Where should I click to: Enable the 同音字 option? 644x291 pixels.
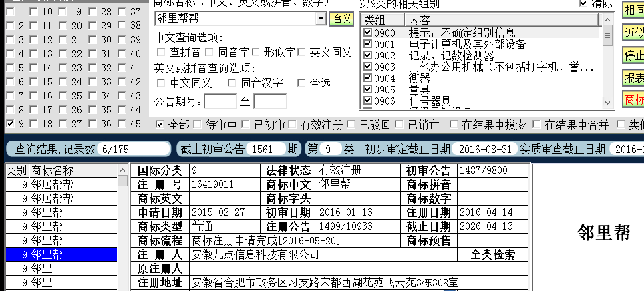pos(210,52)
